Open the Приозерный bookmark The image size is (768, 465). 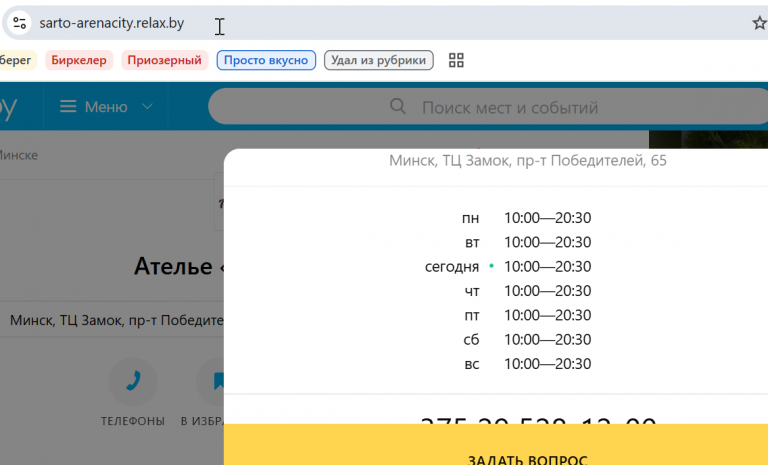(165, 60)
